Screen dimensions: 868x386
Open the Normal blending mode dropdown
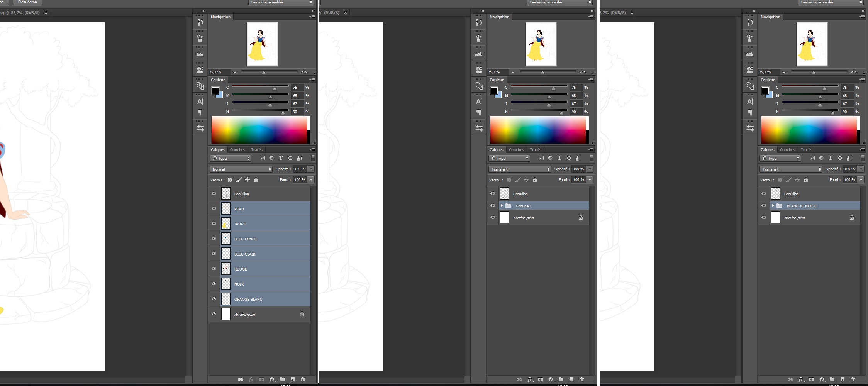click(241, 169)
